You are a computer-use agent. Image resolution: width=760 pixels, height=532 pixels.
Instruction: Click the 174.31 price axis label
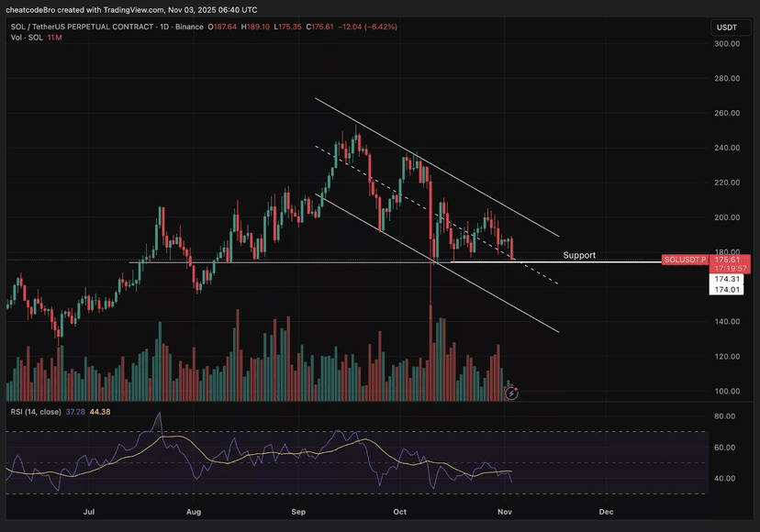[726, 279]
